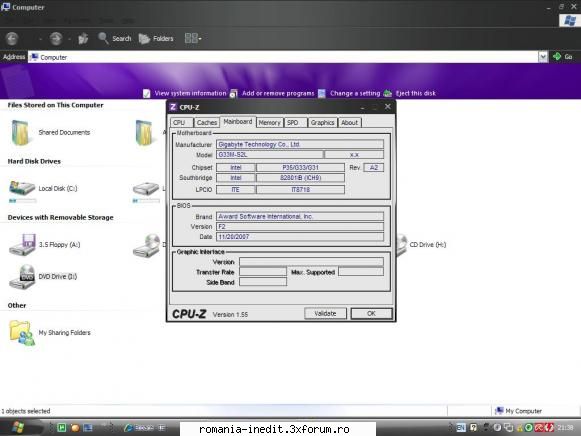Launch the orange quick-launch icon on the taskbar
This screenshot has width=581, height=436.
point(75,427)
